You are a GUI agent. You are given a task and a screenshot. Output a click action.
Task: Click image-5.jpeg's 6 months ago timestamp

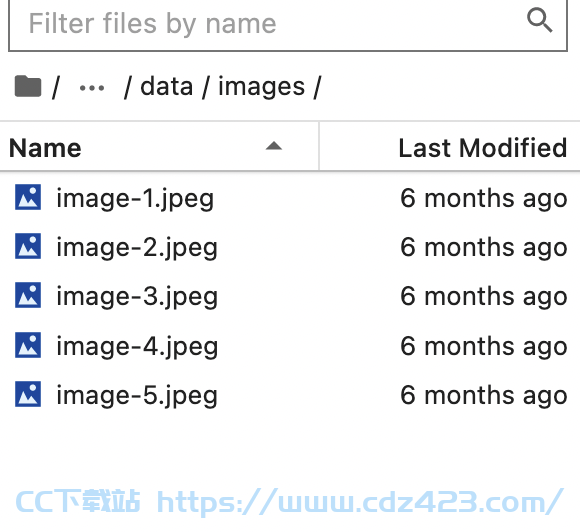click(484, 395)
